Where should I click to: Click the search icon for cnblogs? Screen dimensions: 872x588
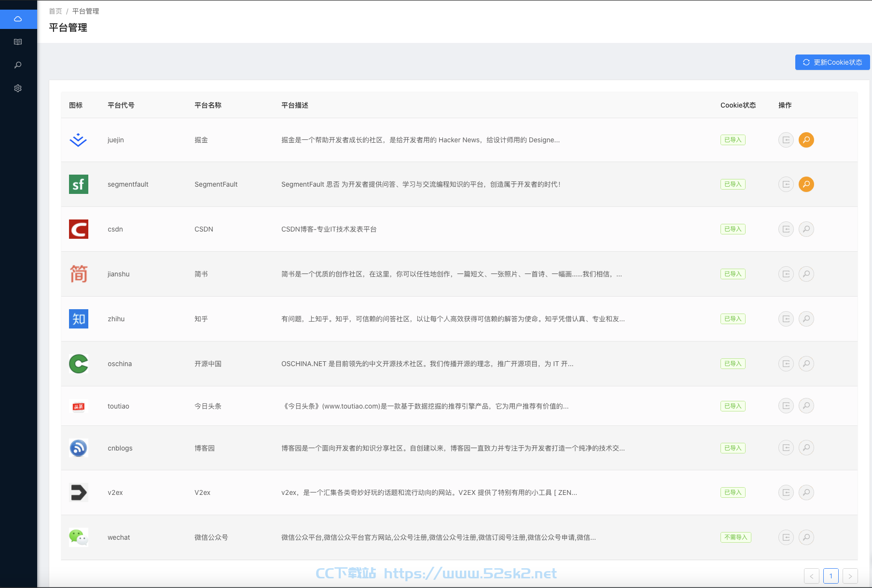point(806,448)
